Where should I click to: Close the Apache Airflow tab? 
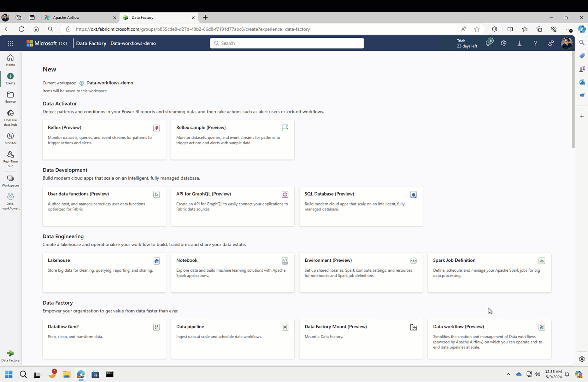click(x=114, y=17)
